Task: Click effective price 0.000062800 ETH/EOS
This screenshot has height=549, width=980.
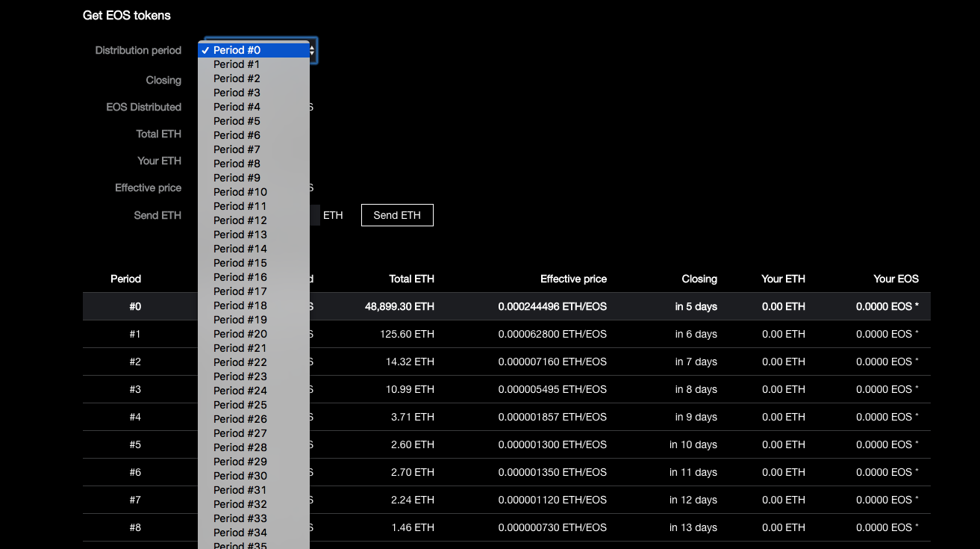Action: tap(552, 334)
